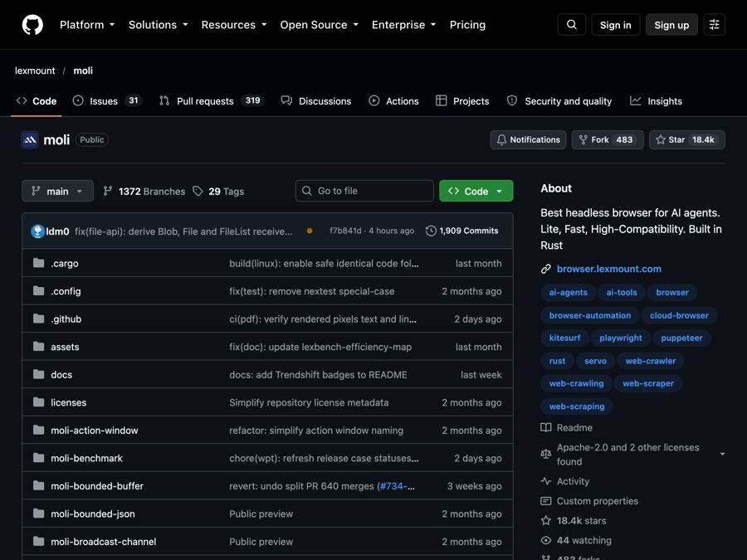
Task: Open the #734 pull request link
Action: tap(391, 486)
